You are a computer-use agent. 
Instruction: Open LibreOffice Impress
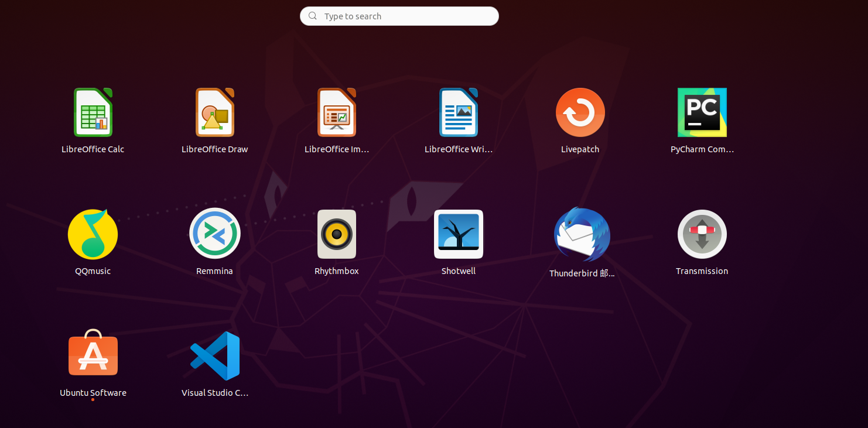point(336,112)
